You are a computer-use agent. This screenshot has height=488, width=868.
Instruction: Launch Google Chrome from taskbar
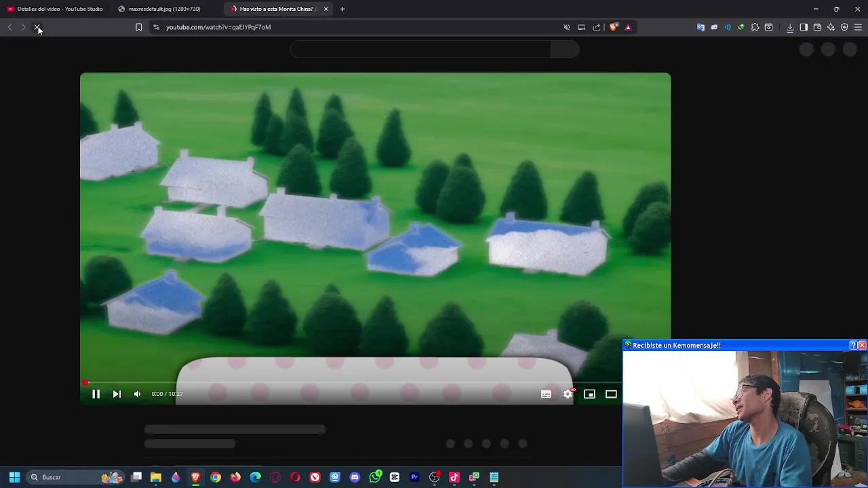tap(216, 477)
